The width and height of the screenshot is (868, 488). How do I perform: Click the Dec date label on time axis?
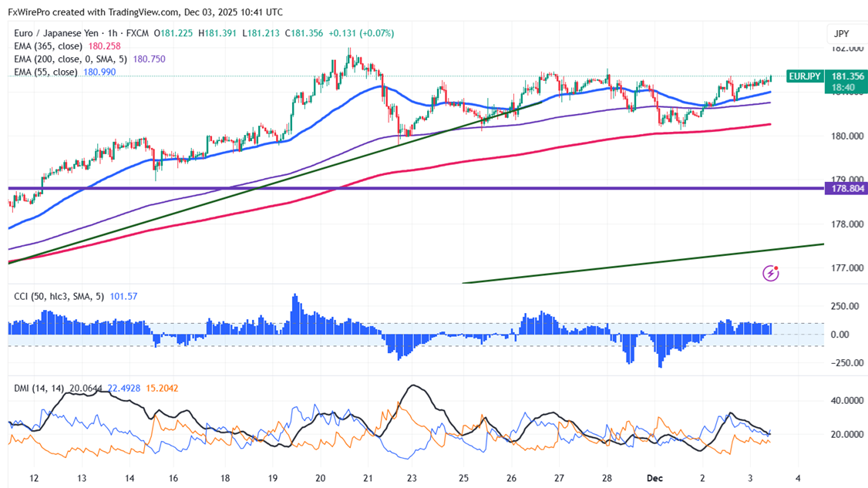pos(654,478)
